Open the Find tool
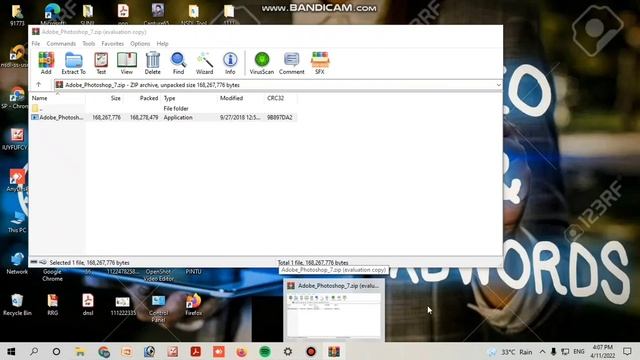640x360 pixels. pos(178,63)
